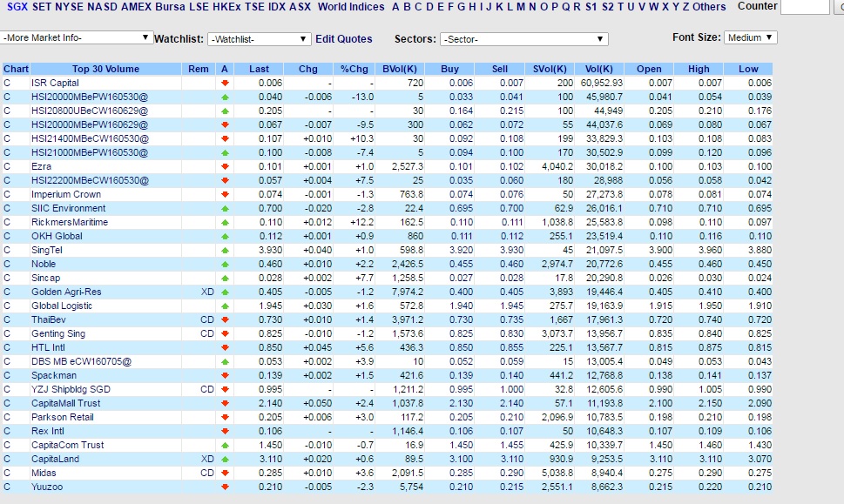Click the red arrow for Imperium Crown
Image resolution: width=844 pixels, height=504 pixels.
[x=225, y=195]
